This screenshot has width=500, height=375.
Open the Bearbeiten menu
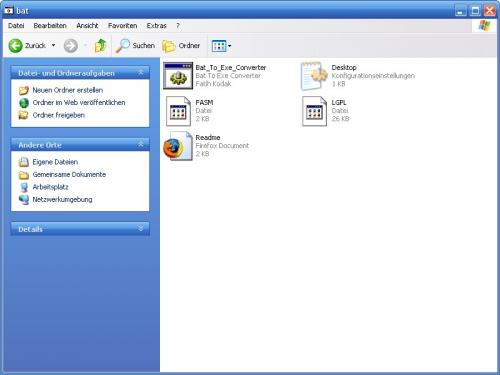click(50, 26)
